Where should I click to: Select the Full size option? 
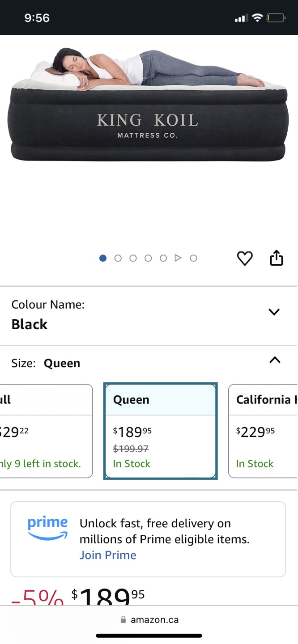point(46,431)
